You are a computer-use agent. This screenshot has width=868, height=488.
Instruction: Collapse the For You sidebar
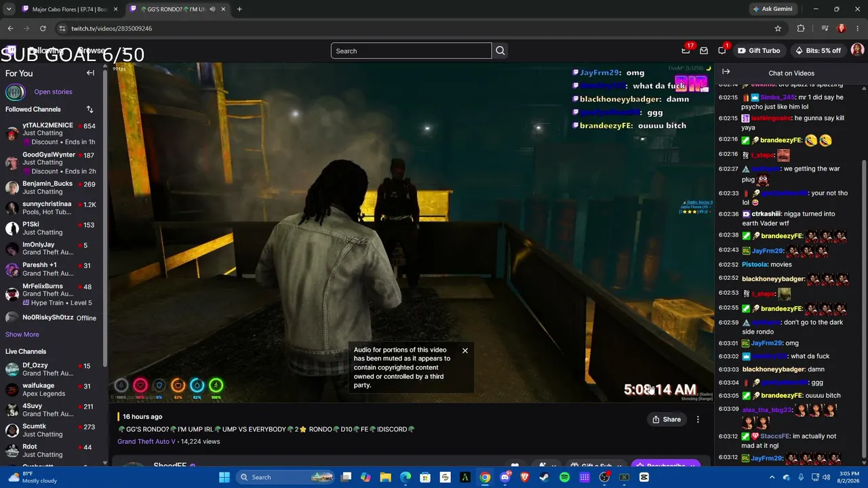[x=90, y=73]
